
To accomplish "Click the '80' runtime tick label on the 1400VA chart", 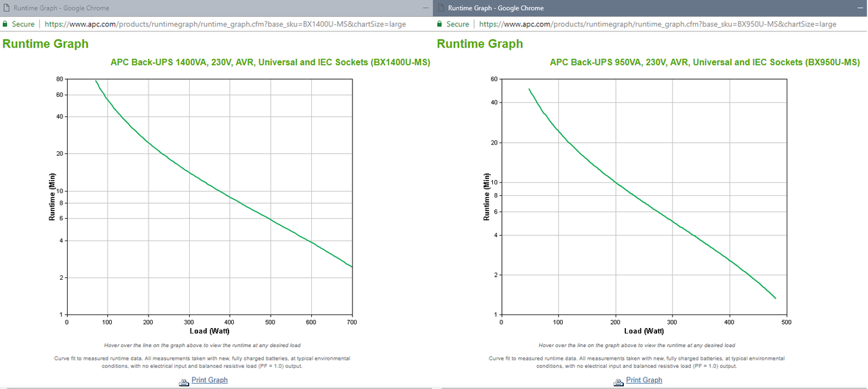I will (x=60, y=79).
